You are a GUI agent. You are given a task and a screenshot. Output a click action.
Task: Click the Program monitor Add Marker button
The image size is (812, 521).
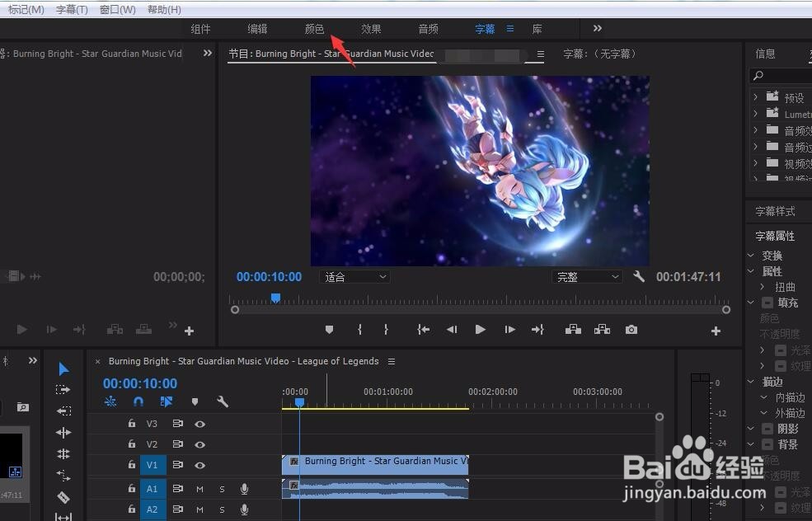point(330,330)
